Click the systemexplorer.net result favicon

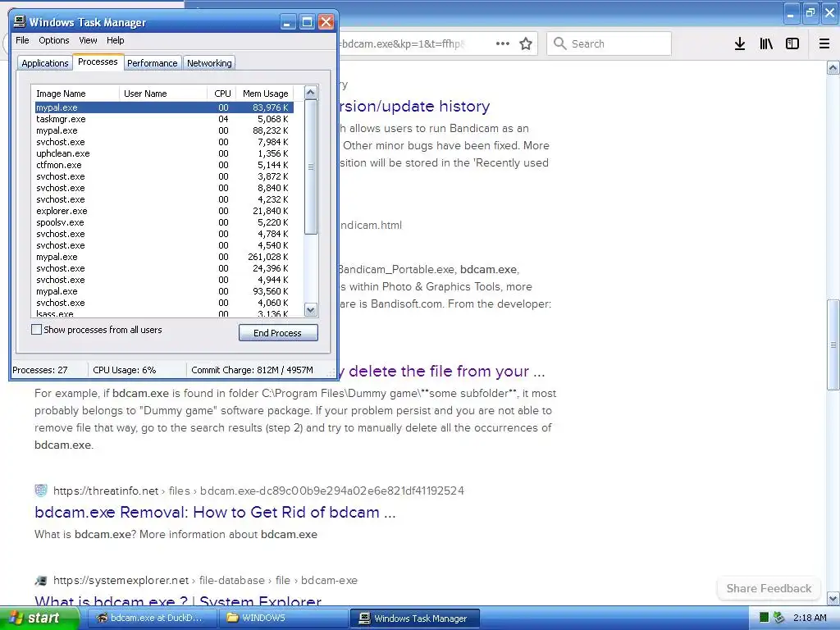[x=41, y=580]
